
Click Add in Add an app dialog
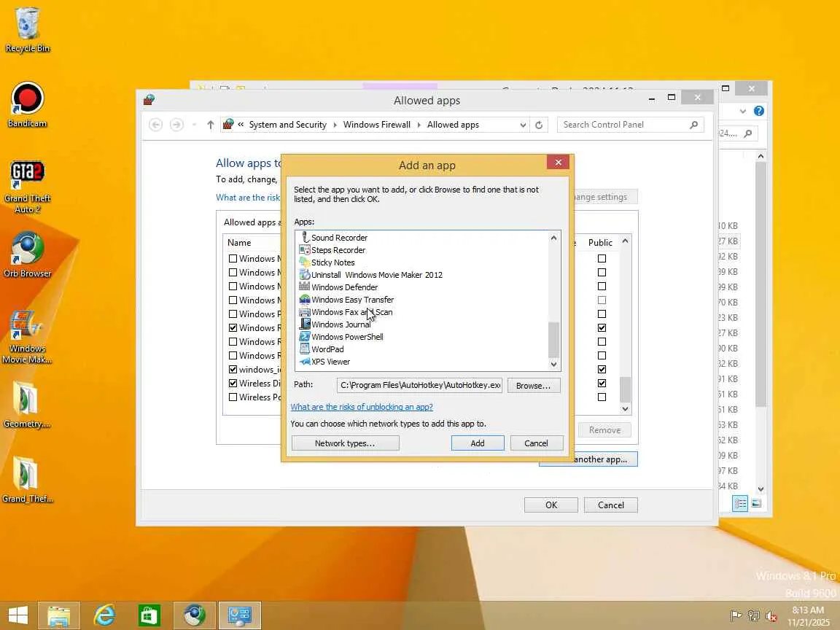click(x=478, y=443)
